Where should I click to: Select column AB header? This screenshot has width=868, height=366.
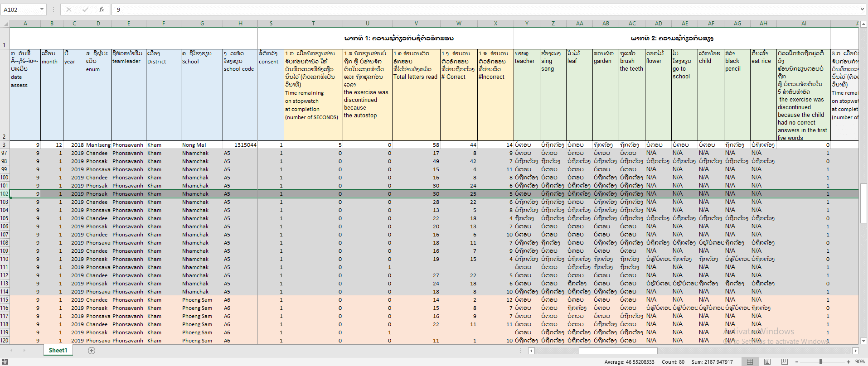606,24
